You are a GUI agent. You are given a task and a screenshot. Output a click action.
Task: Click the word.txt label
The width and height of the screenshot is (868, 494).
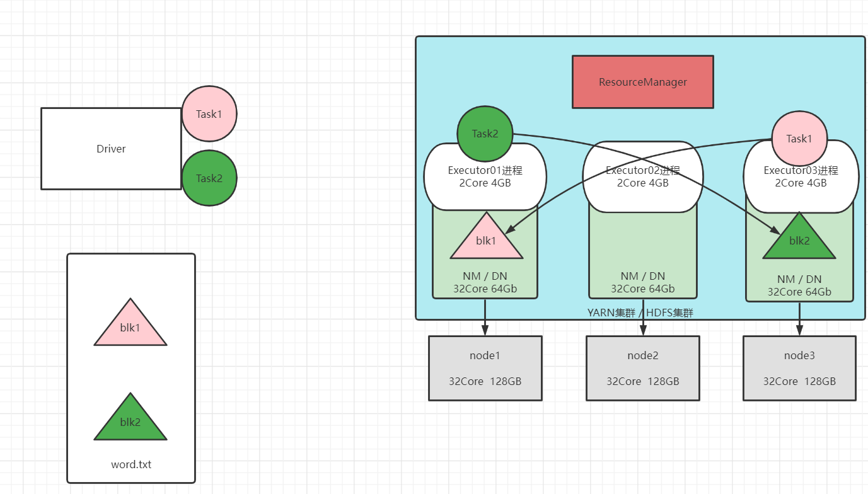[131, 464]
